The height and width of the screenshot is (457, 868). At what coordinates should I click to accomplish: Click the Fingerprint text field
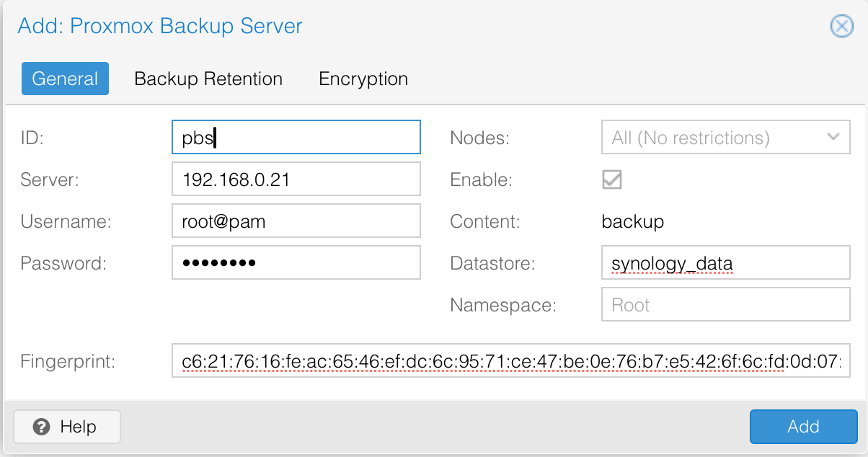[511, 362]
